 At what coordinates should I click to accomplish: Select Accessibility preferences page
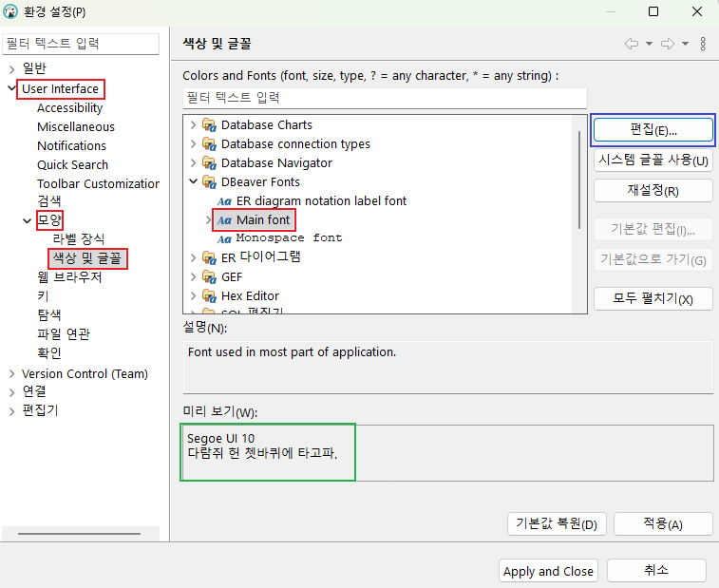(69, 107)
